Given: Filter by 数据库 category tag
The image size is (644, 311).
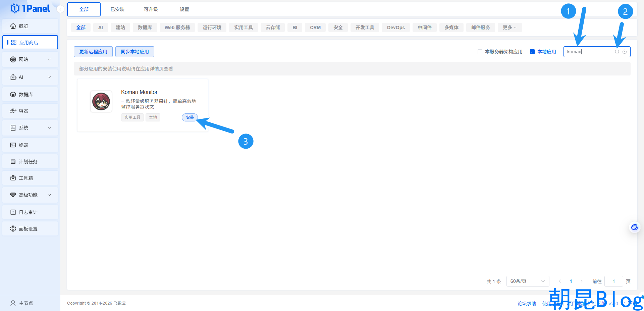Looking at the screenshot, I should coord(145,28).
